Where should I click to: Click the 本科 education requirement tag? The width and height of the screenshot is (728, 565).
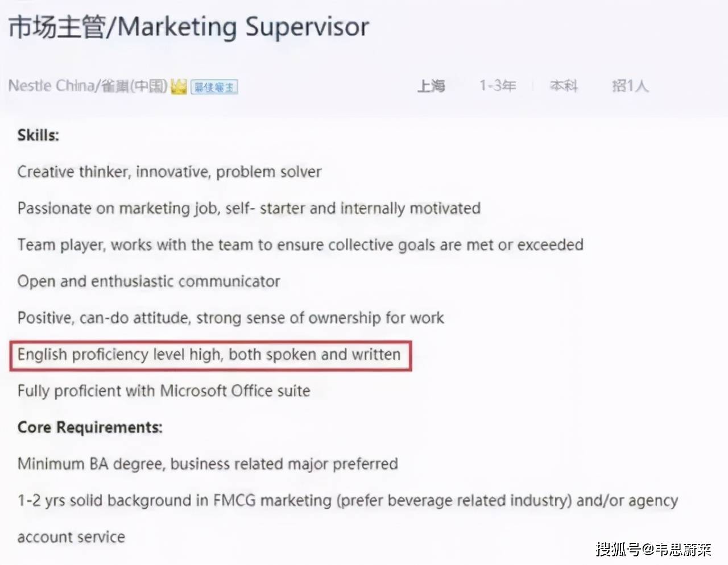564,86
